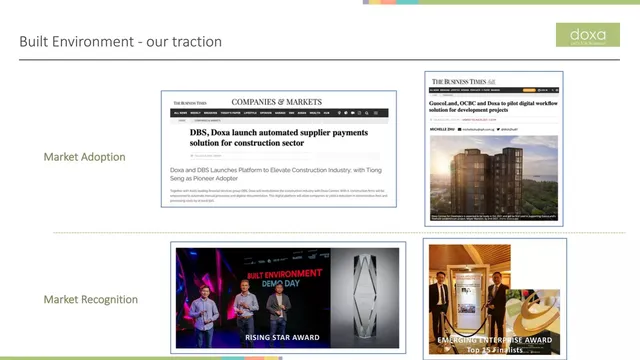The width and height of the screenshot is (640, 360).
Task: Click the dark navigation bar in DBS article
Action: coord(279,113)
